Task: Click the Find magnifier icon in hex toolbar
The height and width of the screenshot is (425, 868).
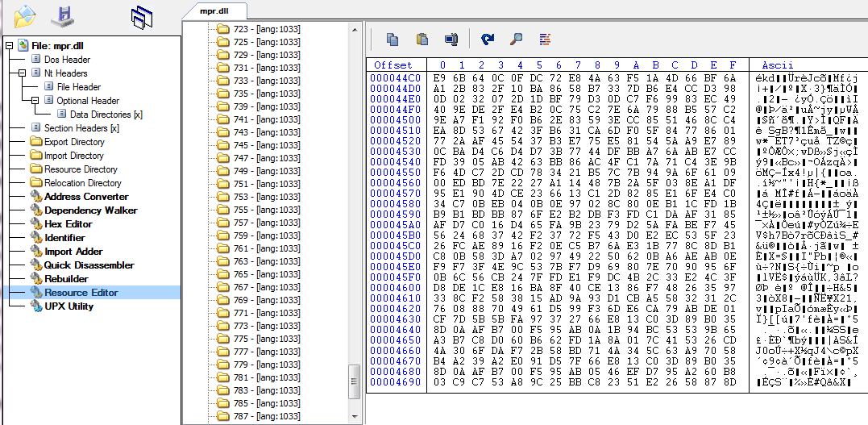Action: point(516,39)
